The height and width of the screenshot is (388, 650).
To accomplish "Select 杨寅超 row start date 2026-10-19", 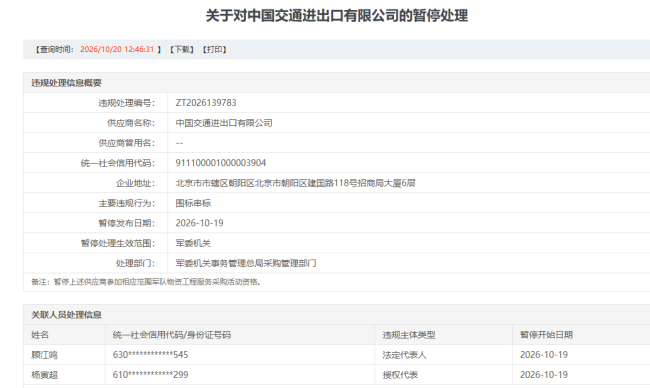I will 544,375.
